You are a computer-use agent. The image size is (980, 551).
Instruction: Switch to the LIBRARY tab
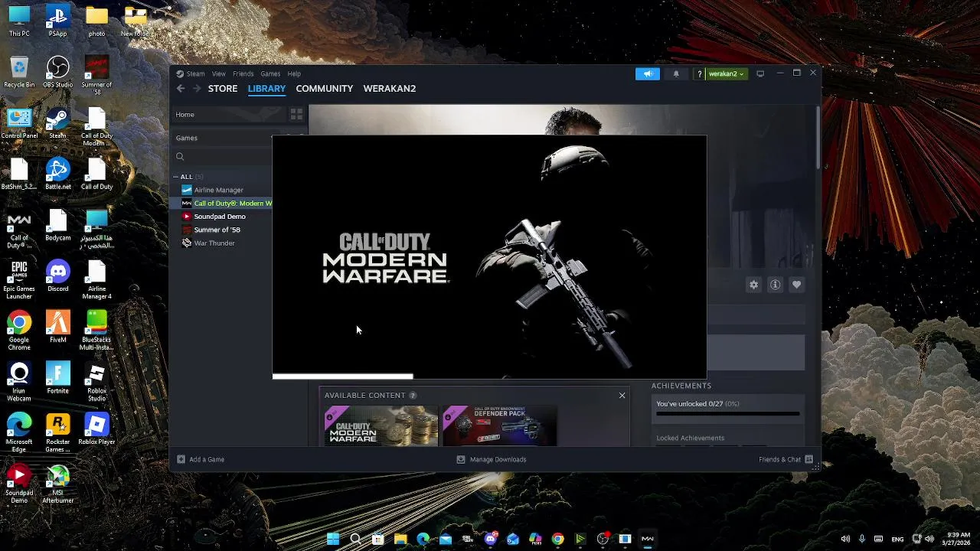pyautogui.click(x=266, y=89)
